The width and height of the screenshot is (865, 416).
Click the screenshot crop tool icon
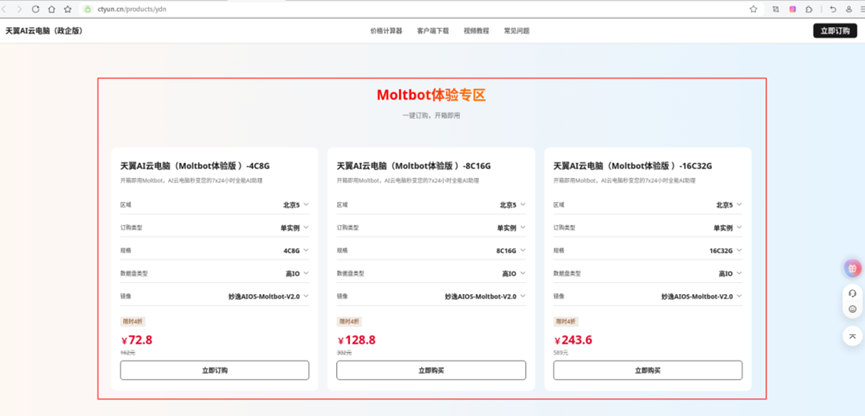pos(776,9)
